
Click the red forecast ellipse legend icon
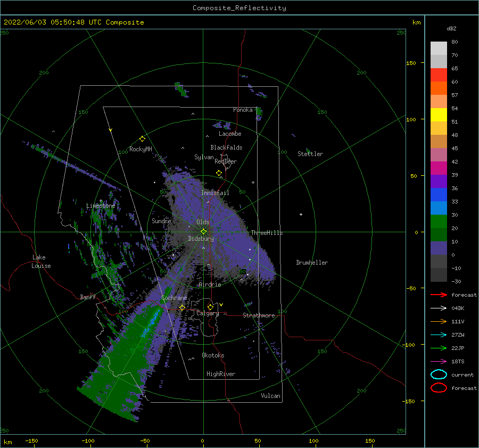439,388
